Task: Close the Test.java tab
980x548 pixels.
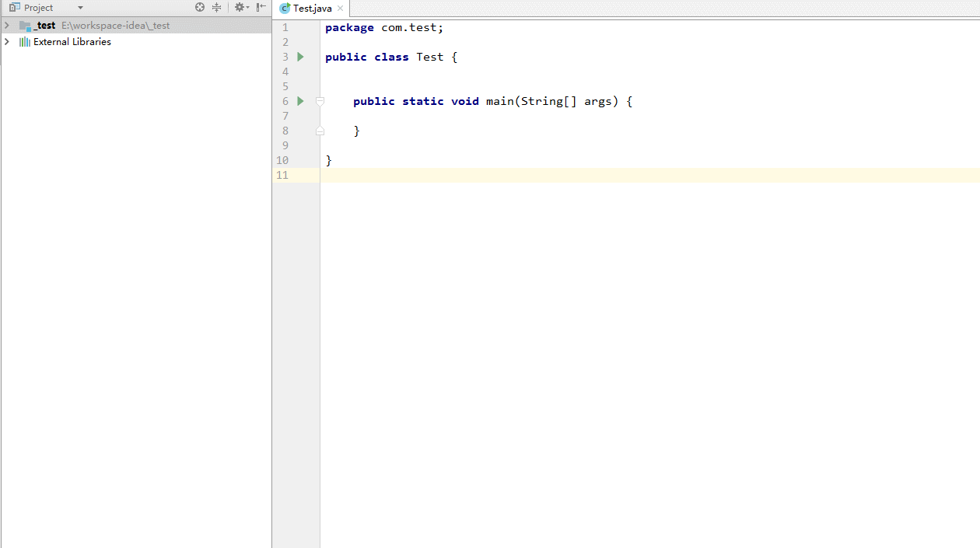Action: 340,9
